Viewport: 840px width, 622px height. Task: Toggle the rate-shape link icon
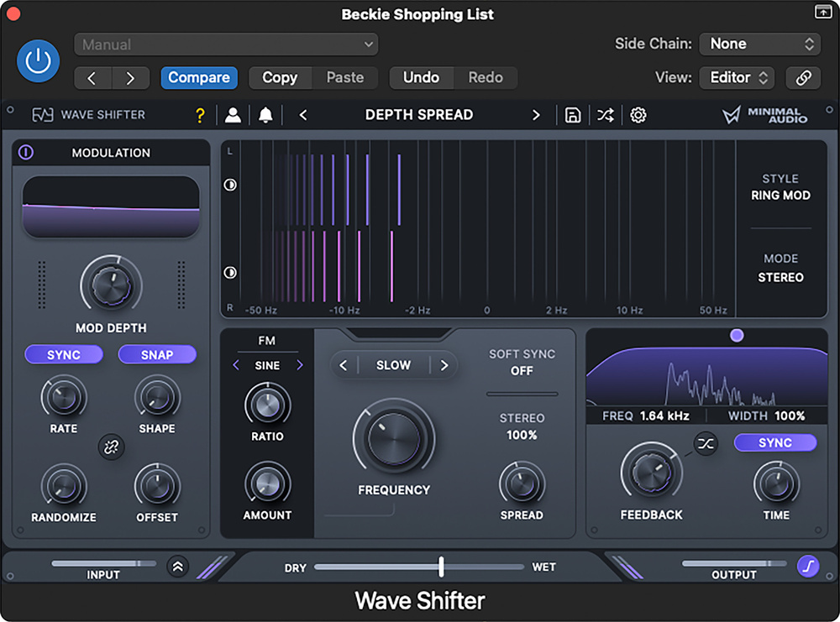point(111,447)
